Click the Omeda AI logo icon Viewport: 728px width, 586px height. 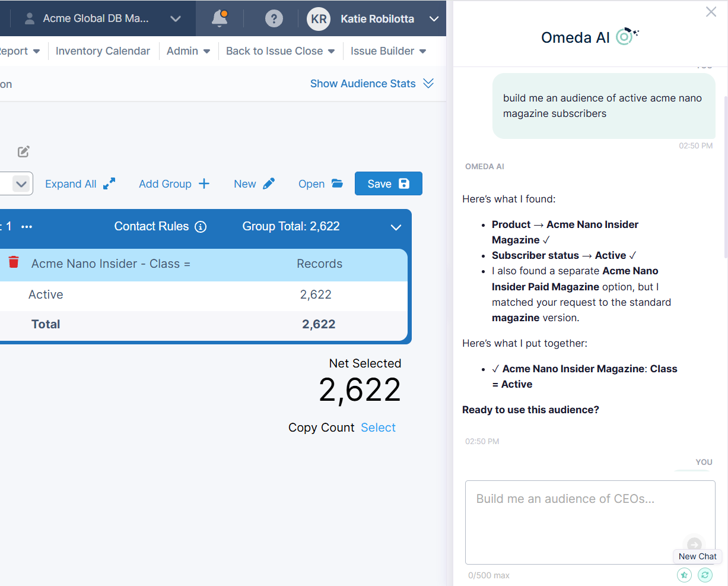[627, 37]
